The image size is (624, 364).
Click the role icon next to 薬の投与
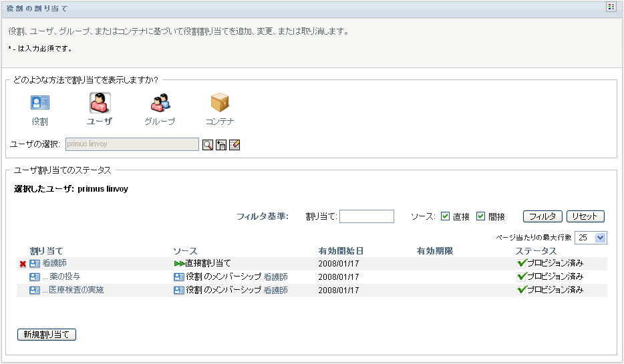click(35, 277)
